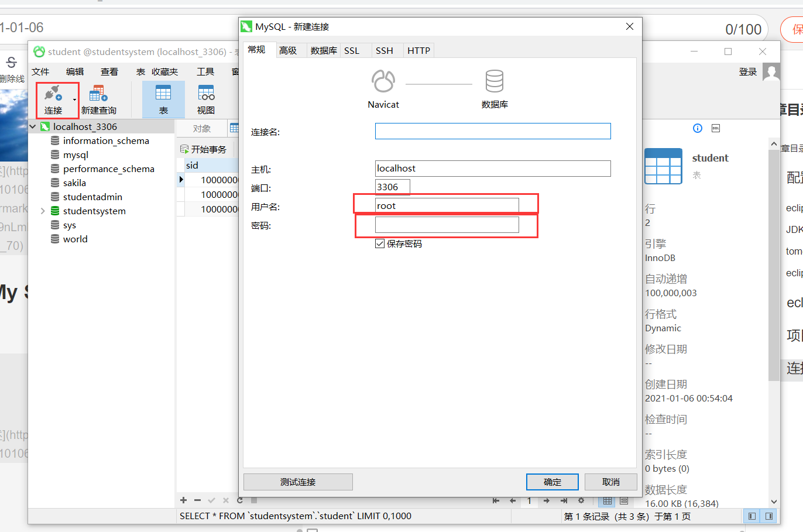Switch to form view icon
The image size is (803, 532).
point(624,500)
